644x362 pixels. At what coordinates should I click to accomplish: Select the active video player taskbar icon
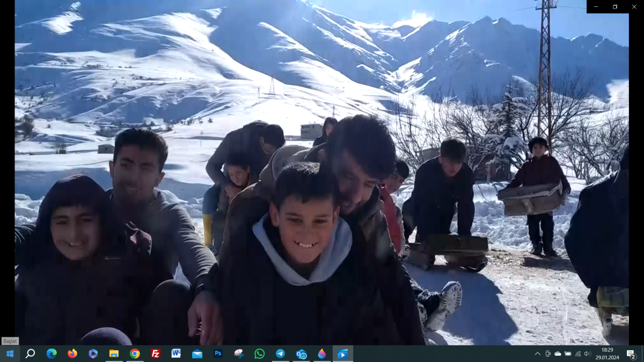(343, 353)
